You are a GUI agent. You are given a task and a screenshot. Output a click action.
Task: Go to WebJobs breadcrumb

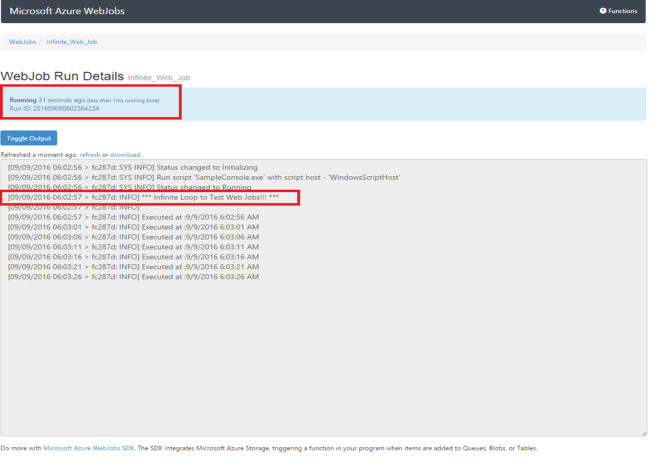coord(22,42)
